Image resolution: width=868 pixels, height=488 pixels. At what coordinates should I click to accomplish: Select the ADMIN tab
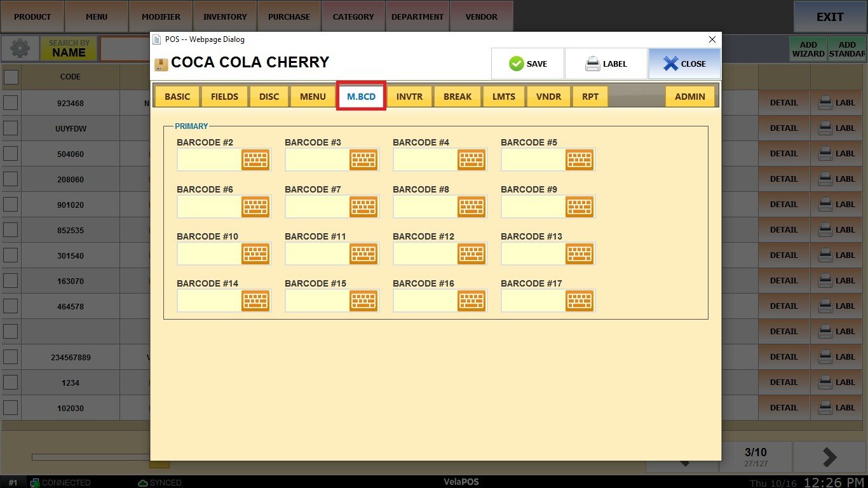(689, 97)
